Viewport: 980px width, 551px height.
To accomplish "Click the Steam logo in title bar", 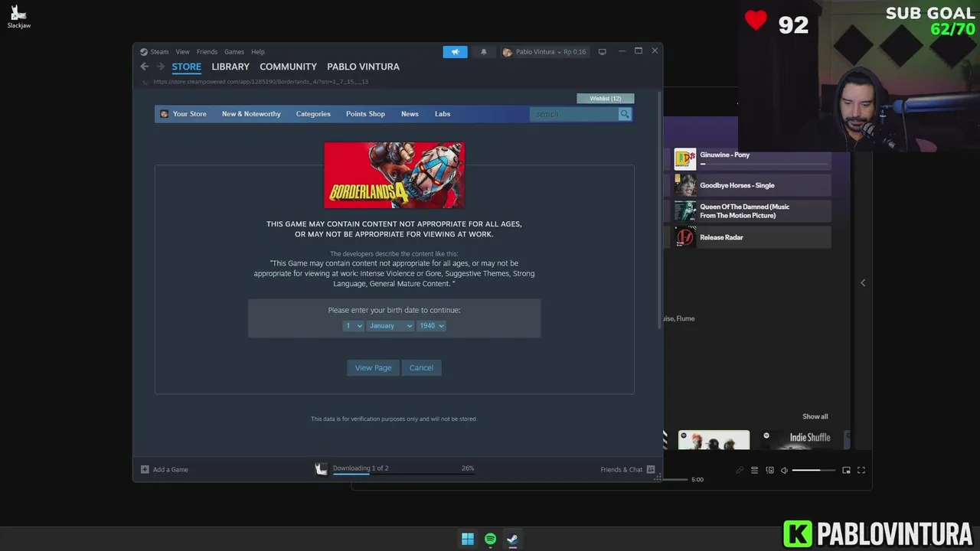I will pyautogui.click(x=143, y=52).
